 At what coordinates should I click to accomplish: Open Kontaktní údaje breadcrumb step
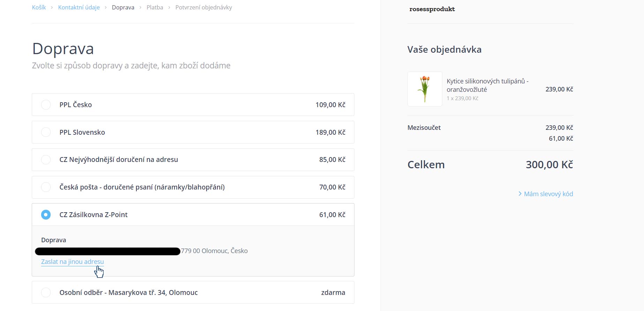pos(79,7)
